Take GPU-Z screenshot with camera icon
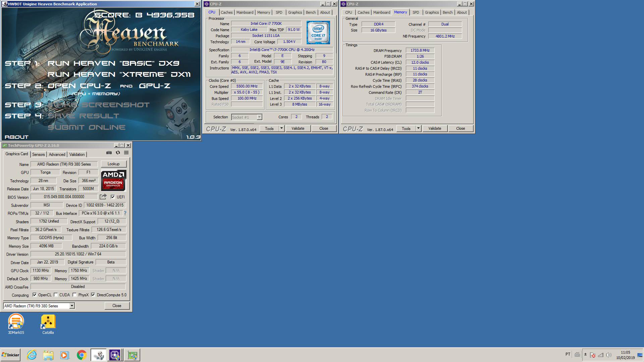 pyautogui.click(x=109, y=153)
